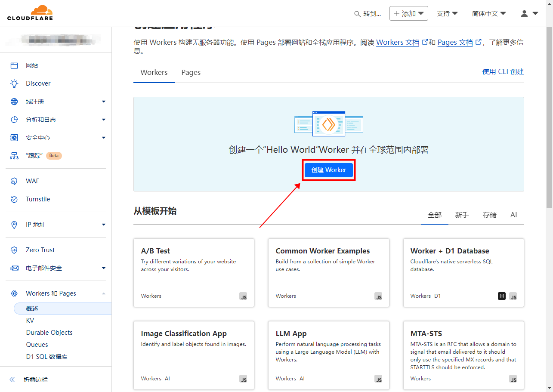The image size is (553, 392).
Task: Click the 跟踪 network diagram icon
Action: pos(14,156)
